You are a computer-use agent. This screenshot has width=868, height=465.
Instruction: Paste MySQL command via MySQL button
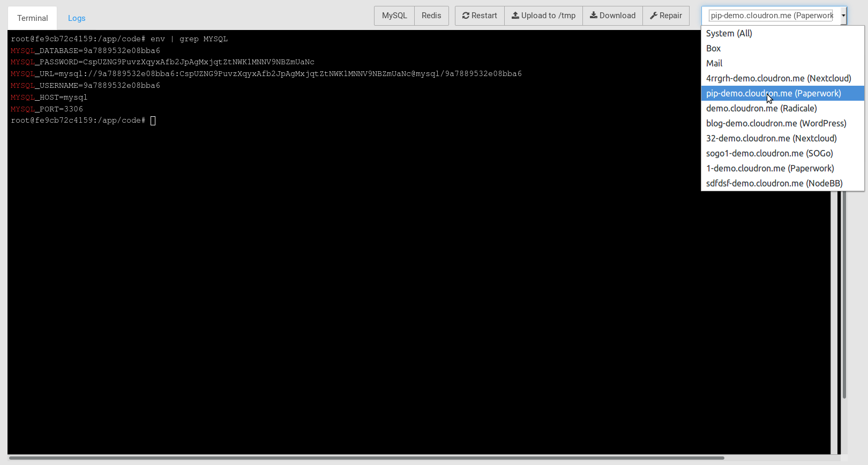coord(394,16)
